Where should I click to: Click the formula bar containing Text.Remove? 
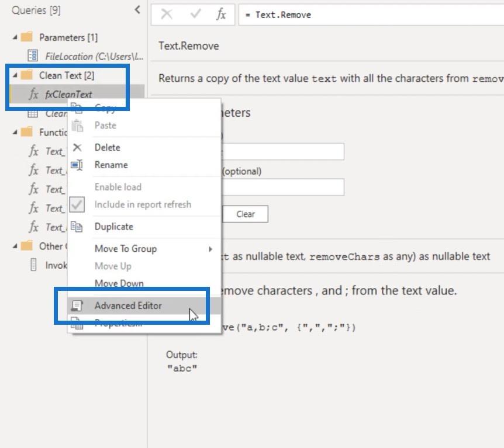(371, 15)
